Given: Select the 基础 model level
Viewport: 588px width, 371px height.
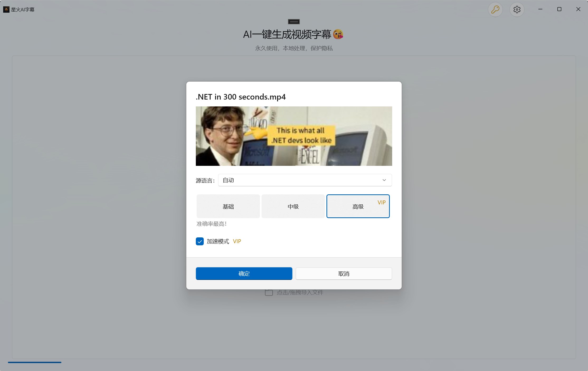Looking at the screenshot, I should [228, 206].
